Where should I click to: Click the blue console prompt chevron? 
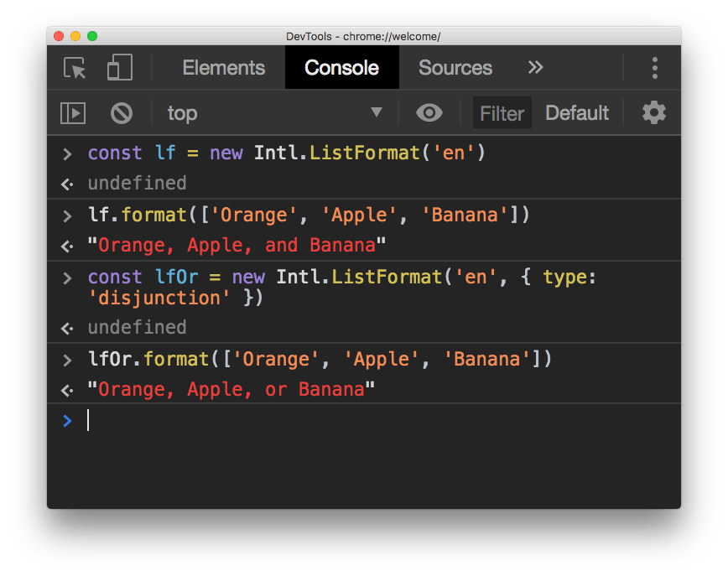(x=67, y=420)
